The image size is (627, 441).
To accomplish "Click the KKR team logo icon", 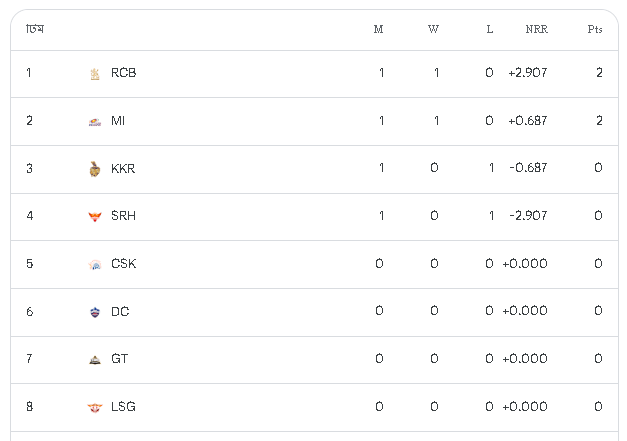I will tap(95, 168).
